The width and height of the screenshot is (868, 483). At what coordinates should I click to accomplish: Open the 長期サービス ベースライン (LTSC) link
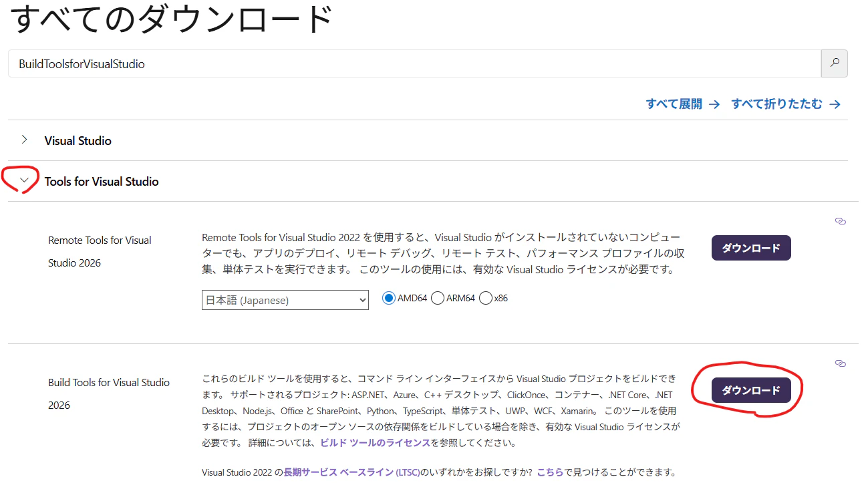pos(352,472)
